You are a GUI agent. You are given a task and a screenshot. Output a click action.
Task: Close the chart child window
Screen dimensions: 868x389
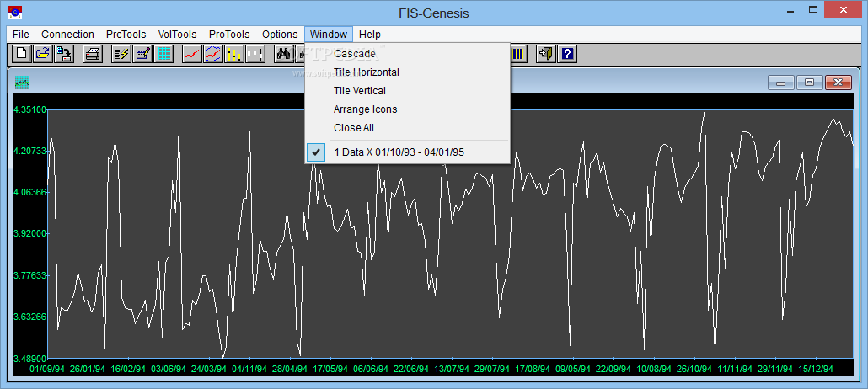click(839, 83)
